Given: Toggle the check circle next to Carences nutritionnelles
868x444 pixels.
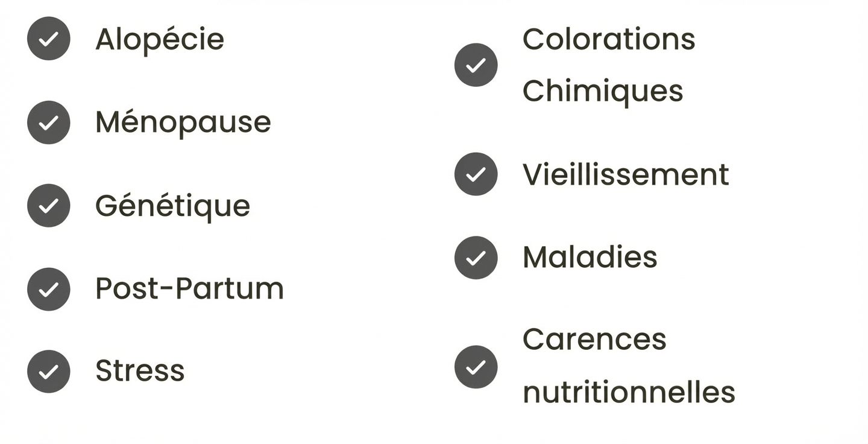Looking at the screenshot, I should (476, 367).
